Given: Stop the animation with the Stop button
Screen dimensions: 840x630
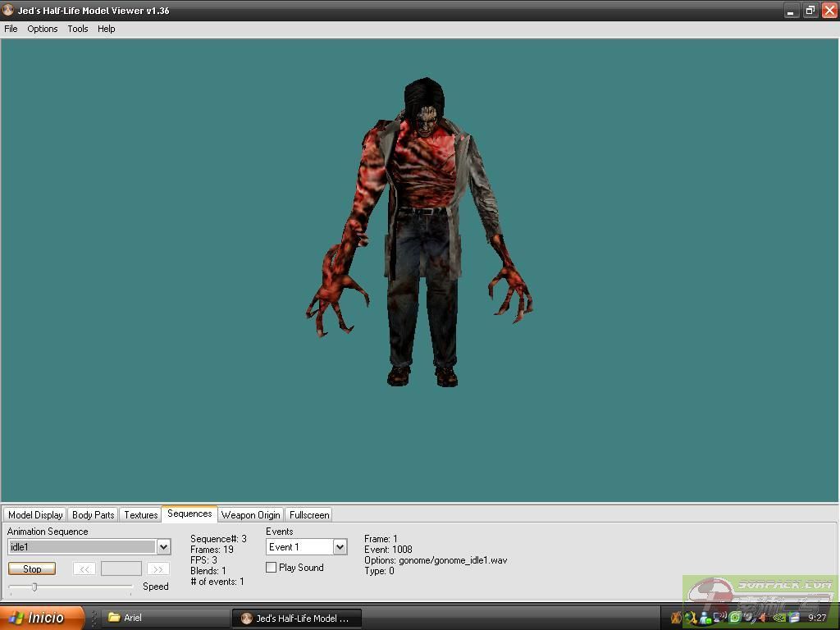Looking at the screenshot, I should pyautogui.click(x=32, y=569).
